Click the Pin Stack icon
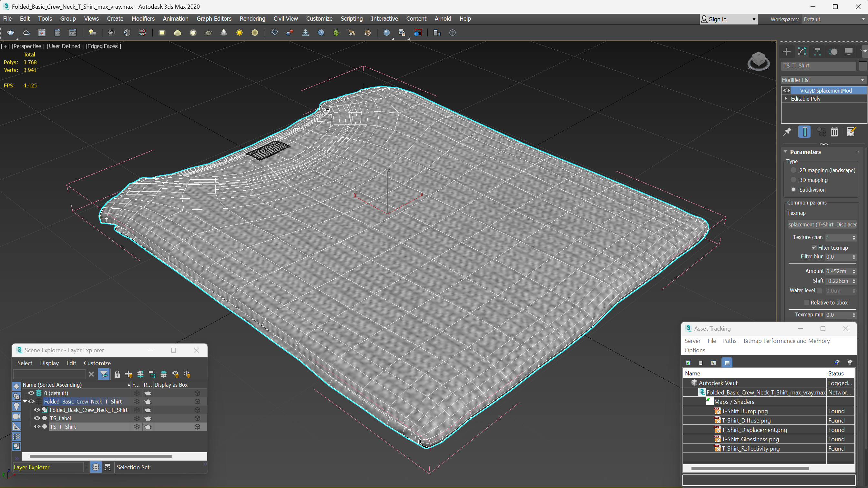868x488 pixels. click(788, 132)
